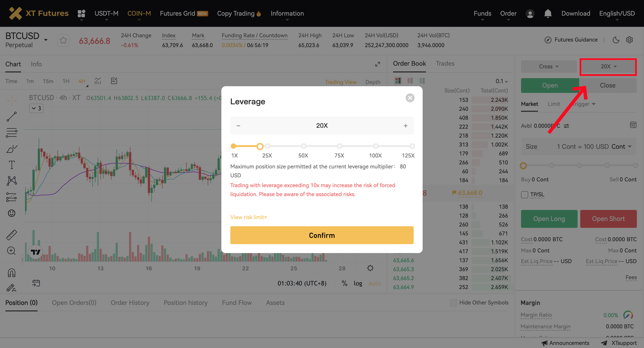Confirm the leverage change

point(322,235)
